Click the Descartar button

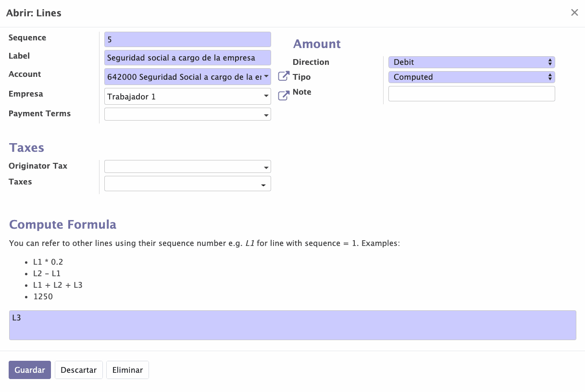tap(79, 370)
